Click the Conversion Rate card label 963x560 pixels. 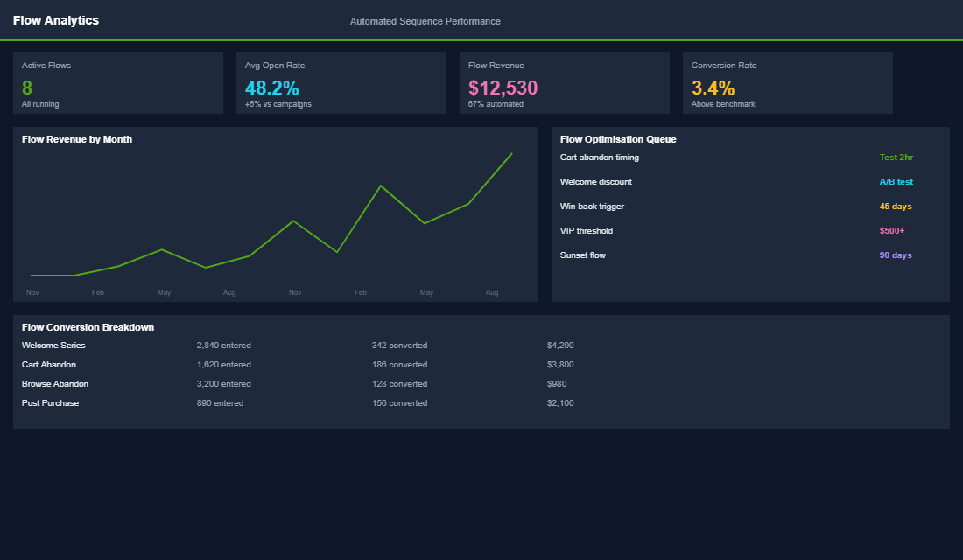coord(723,66)
